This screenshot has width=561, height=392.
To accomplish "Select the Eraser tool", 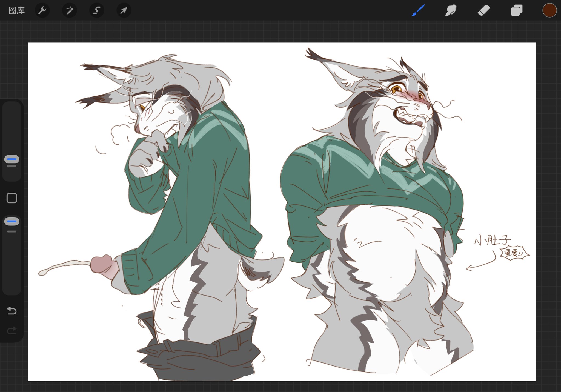I will pyautogui.click(x=483, y=10).
